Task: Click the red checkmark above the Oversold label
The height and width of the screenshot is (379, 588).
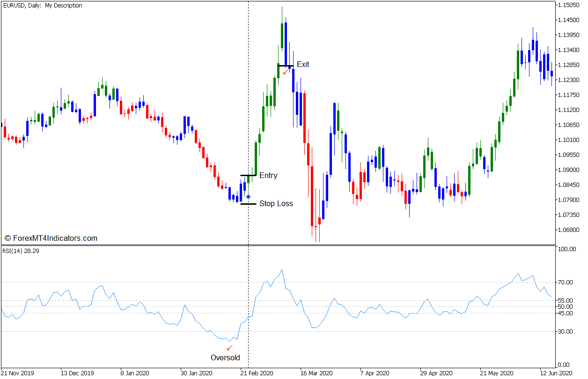Action: click(229, 348)
